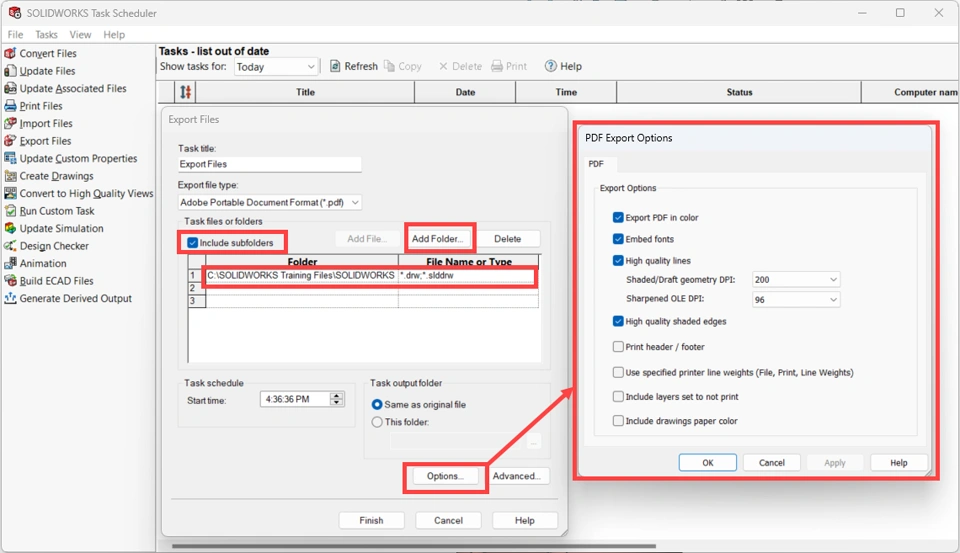Click Help button in Export Files dialog
The height and width of the screenshot is (553, 960).
click(525, 521)
